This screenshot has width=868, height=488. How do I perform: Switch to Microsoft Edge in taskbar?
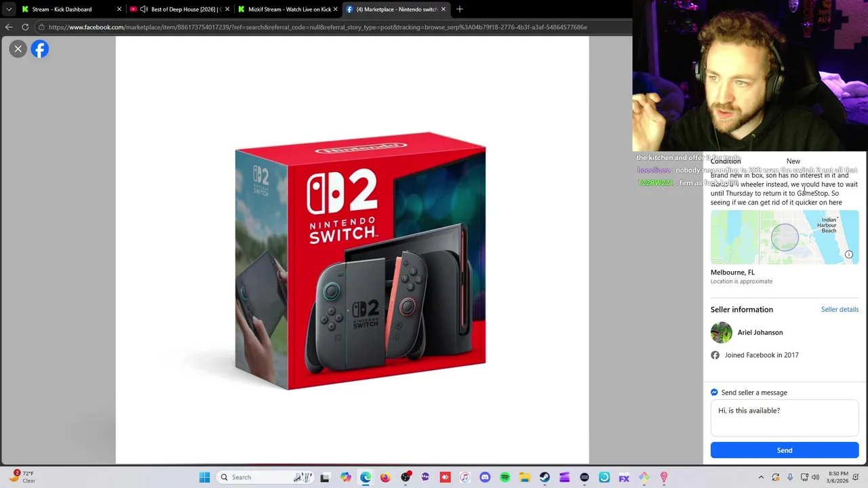coord(366,477)
